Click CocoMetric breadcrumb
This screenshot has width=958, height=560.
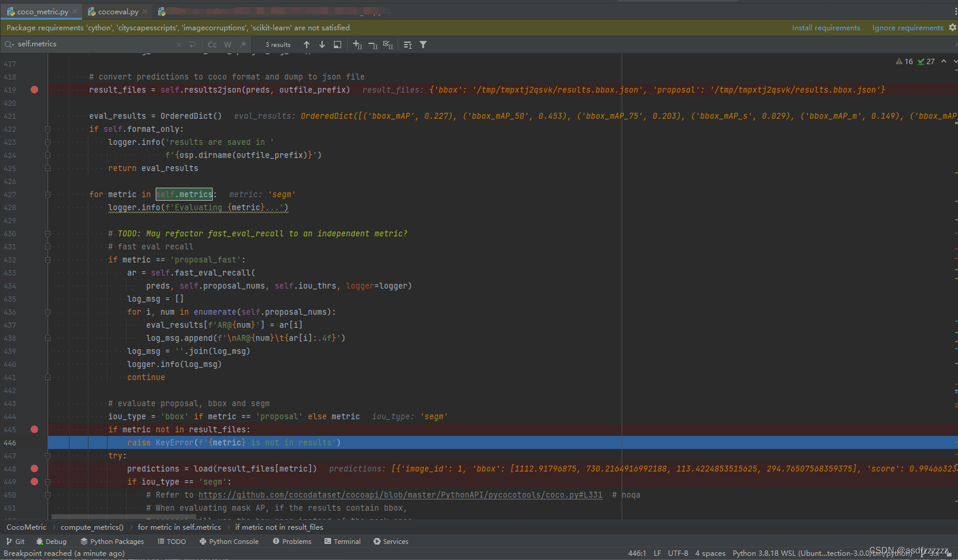[x=26, y=527]
